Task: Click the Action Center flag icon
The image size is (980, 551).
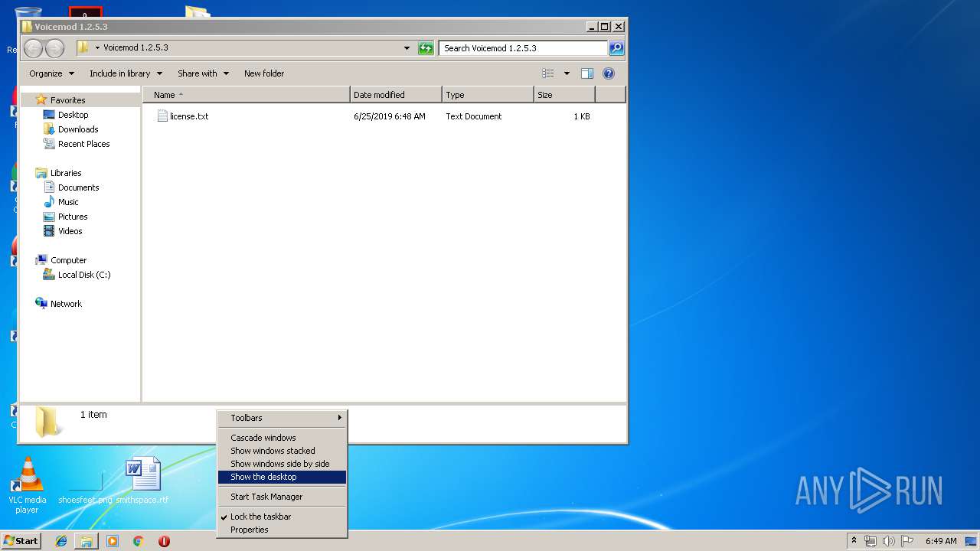Action: [907, 541]
